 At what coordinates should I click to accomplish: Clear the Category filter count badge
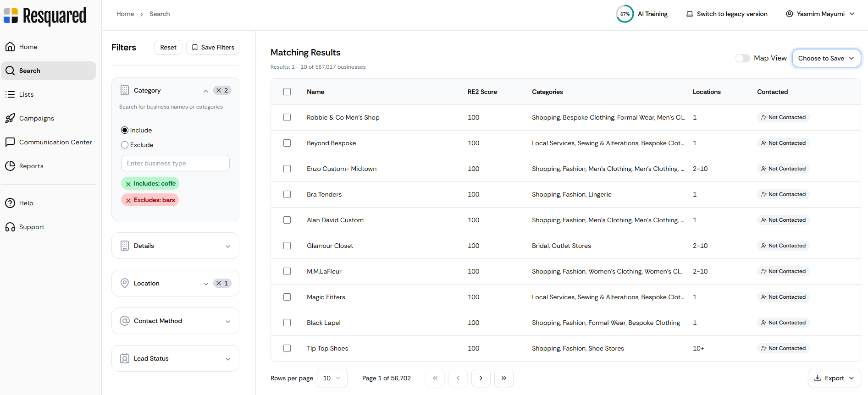219,90
